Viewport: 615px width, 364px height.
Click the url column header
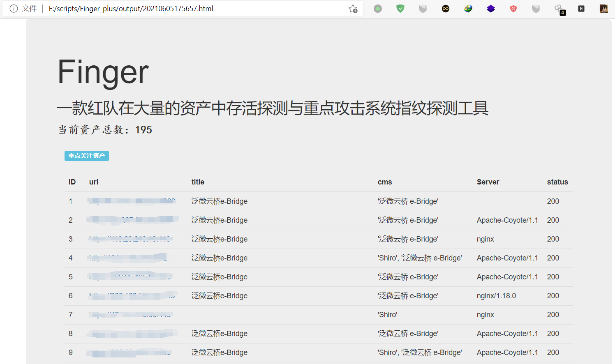[94, 182]
